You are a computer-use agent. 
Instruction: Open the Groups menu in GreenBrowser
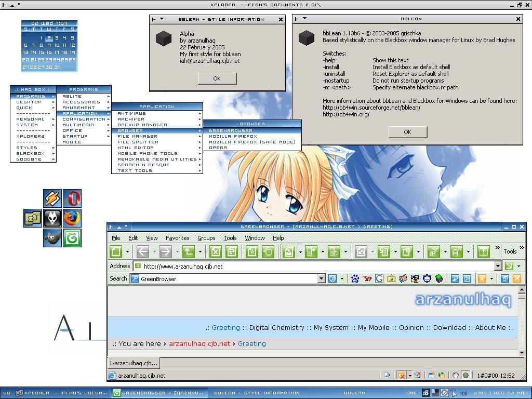click(x=206, y=238)
